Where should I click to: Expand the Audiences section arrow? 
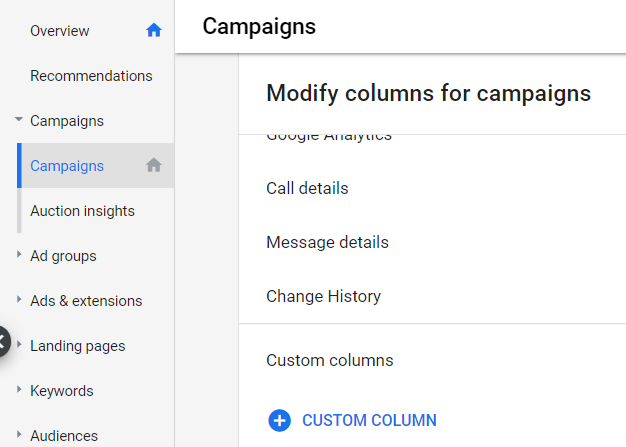[19, 434]
